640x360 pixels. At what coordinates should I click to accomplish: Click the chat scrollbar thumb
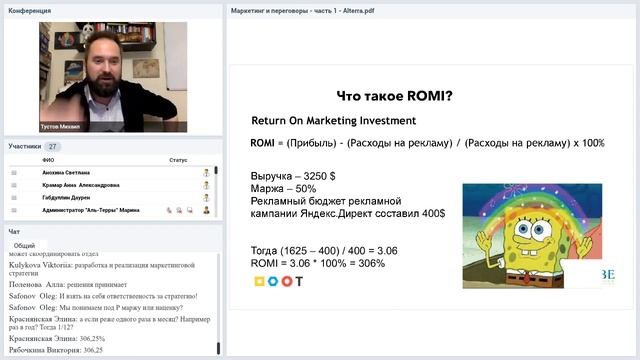[218, 348]
